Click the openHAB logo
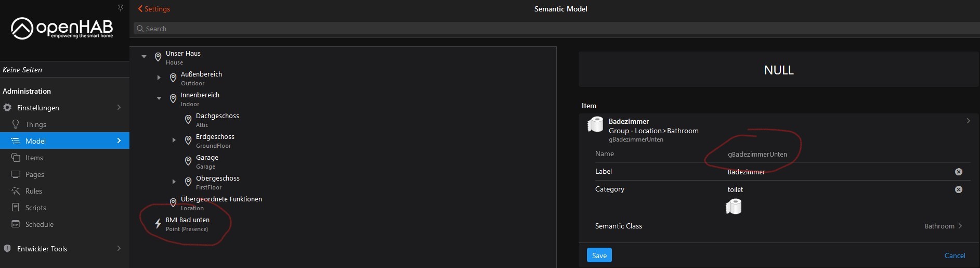The image size is (980, 268). pos(62,28)
